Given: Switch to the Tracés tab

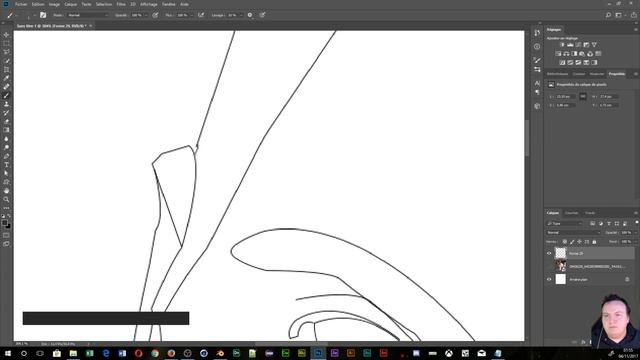Looking at the screenshot, I should pyautogui.click(x=590, y=213).
